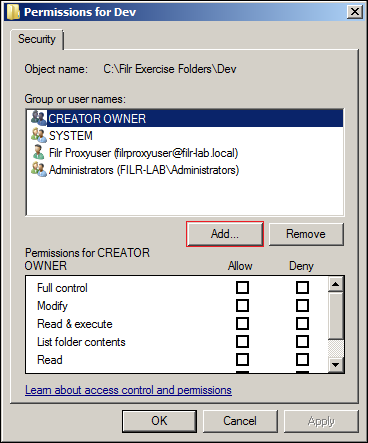
Task: Click Cancel to discard changes
Action: click(240, 421)
